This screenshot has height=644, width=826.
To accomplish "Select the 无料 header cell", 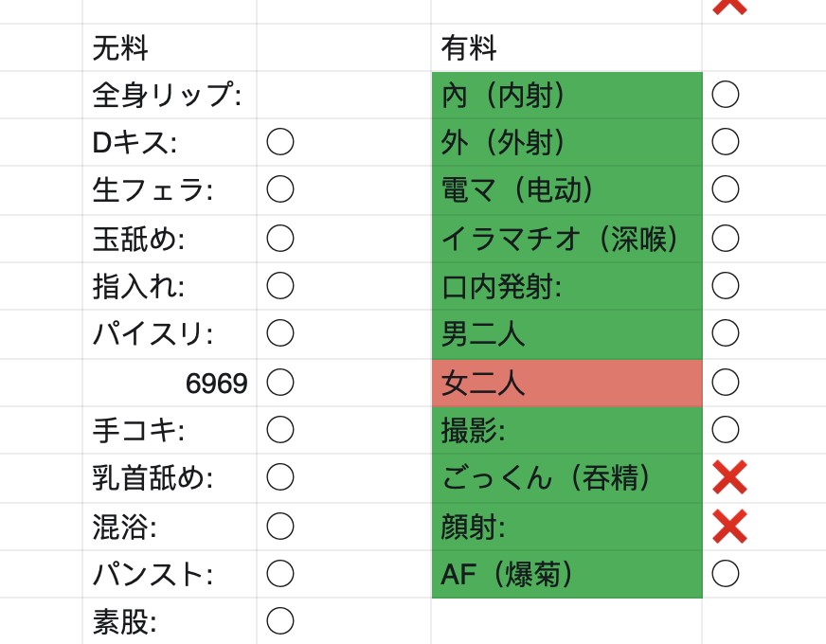I will tap(170, 47).
